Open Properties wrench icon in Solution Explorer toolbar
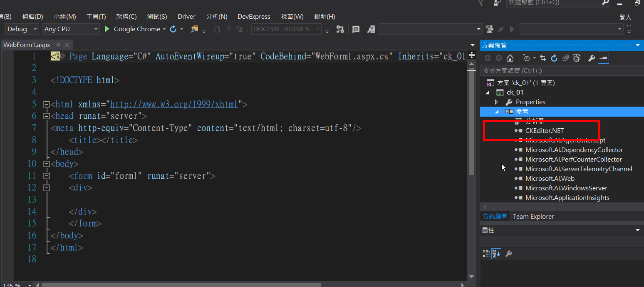Viewport: 644px width, 287px height. 592,58
